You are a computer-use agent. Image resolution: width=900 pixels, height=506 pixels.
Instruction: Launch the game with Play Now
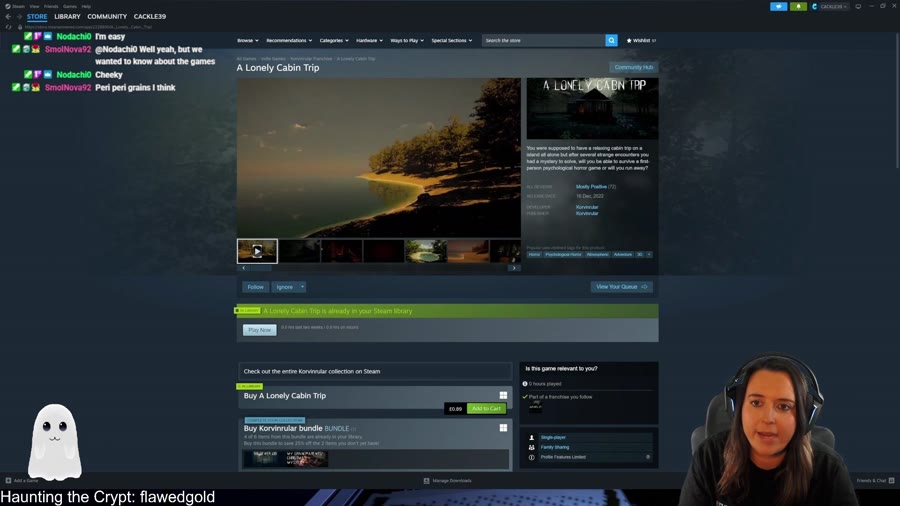(x=259, y=330)
